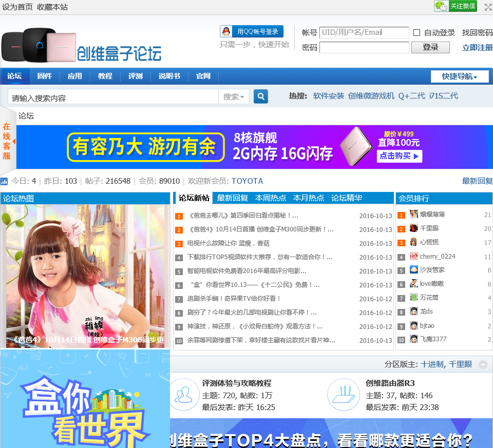Click the 用QQ帐号登录 button
The width and height of the screenshot is (493, 448).
252,31
